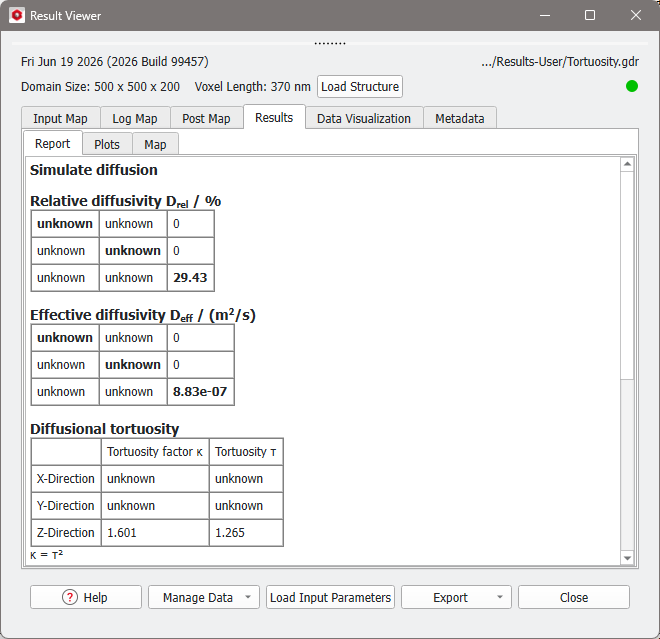Select the Report sub-tab
660x639 pixels.
pyautogui.click(x=53, y=143)
